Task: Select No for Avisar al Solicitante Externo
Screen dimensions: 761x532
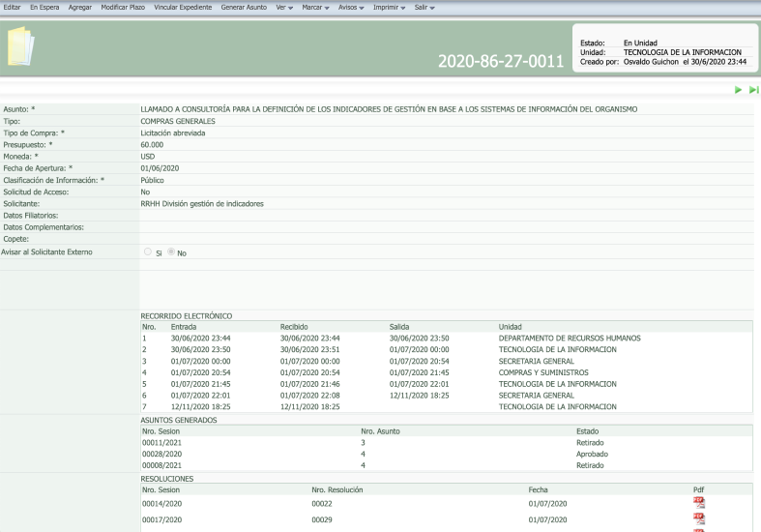Action: point(173,252)
